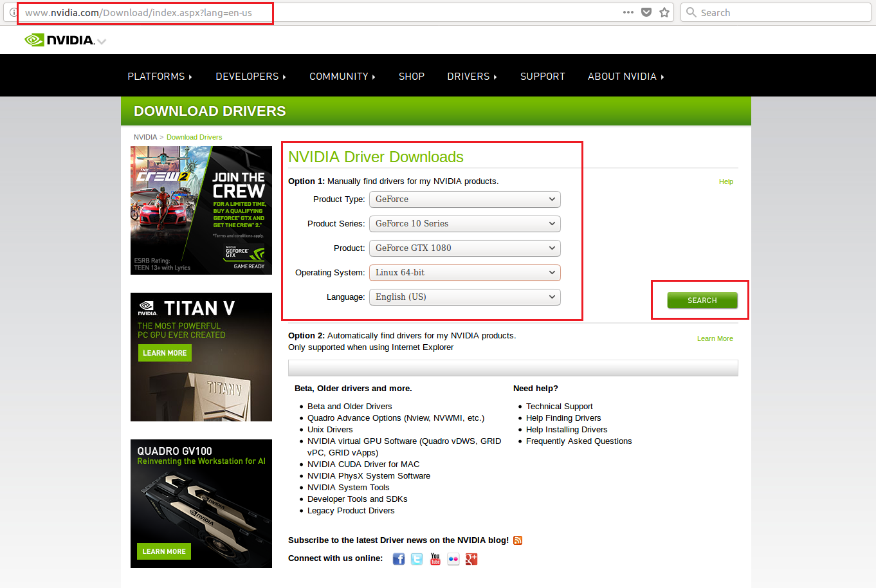Open the page actions three-dots menu
The height and width of the screenshot is (588, 876).
628,12
